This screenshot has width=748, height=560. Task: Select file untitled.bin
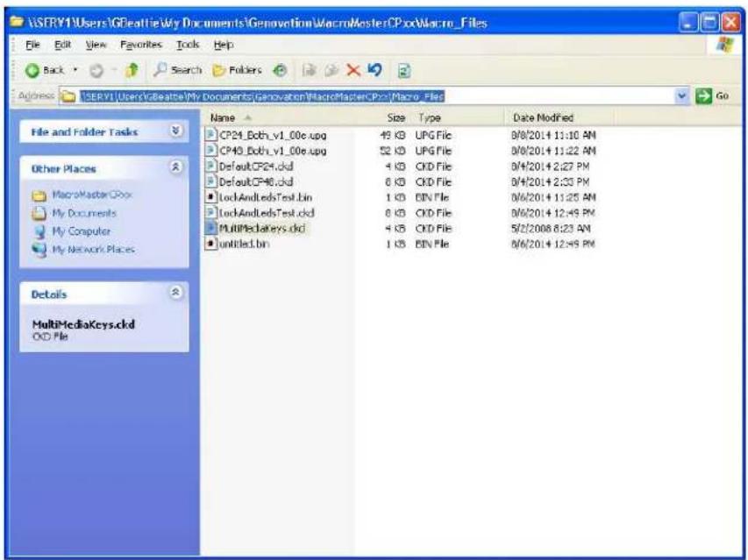click(x=245, y=244)
